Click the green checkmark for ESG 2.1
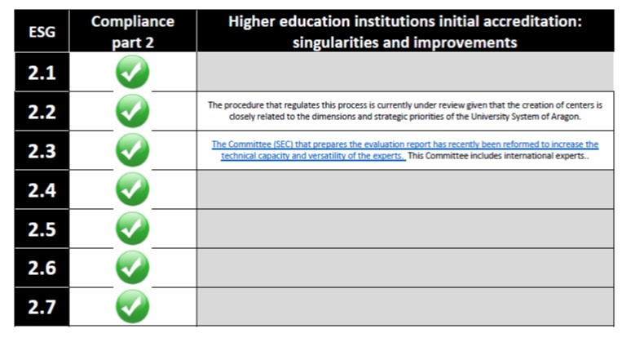This screenshot has height=351, width=644. (x=132, y=72)
